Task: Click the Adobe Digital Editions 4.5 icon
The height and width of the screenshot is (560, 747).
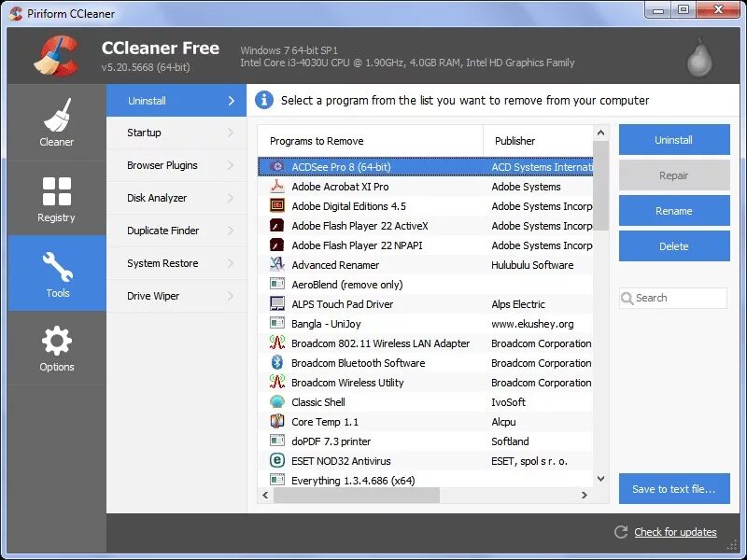Action: tap(276, 205)
